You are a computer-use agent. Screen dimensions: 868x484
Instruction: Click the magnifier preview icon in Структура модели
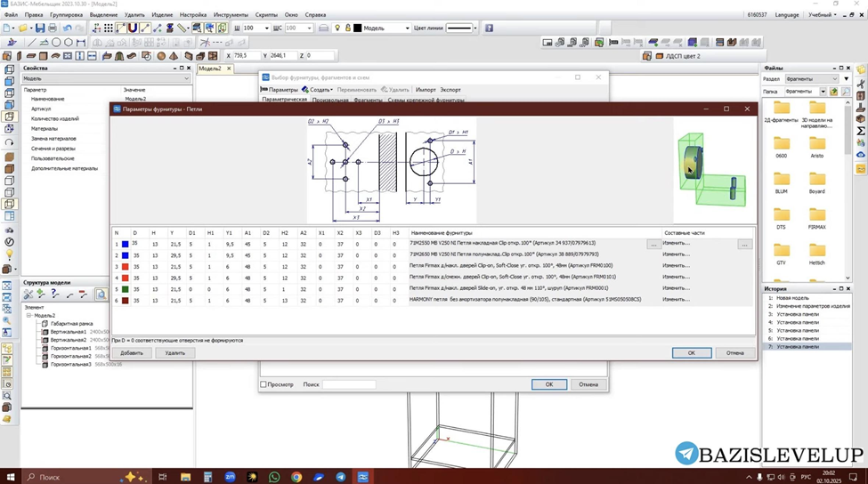point(101,294)
